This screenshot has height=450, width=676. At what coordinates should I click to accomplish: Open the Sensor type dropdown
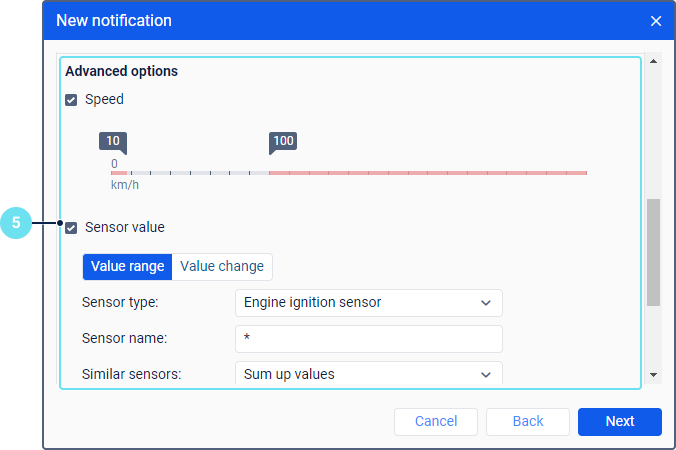(368, 302)
